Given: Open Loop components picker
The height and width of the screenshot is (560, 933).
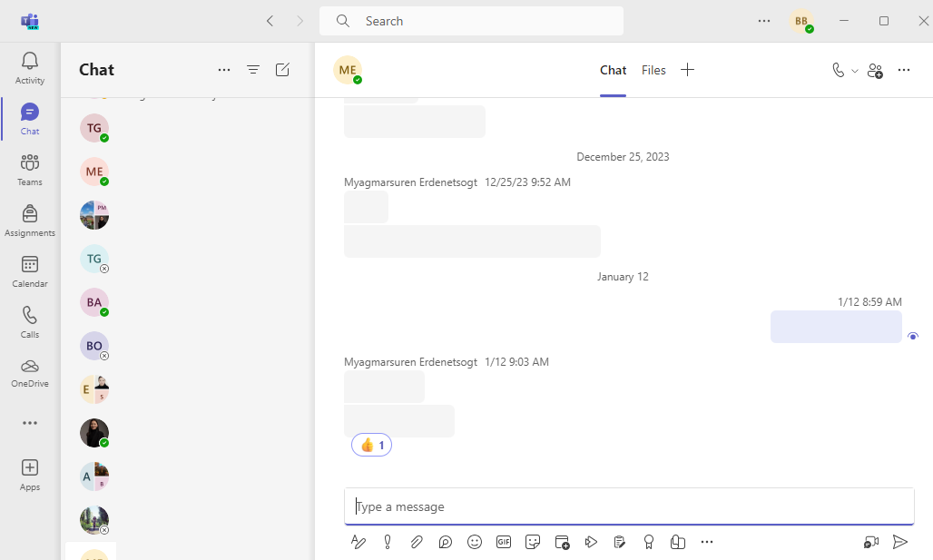Looking at the screenshot, I should (445, 542).
